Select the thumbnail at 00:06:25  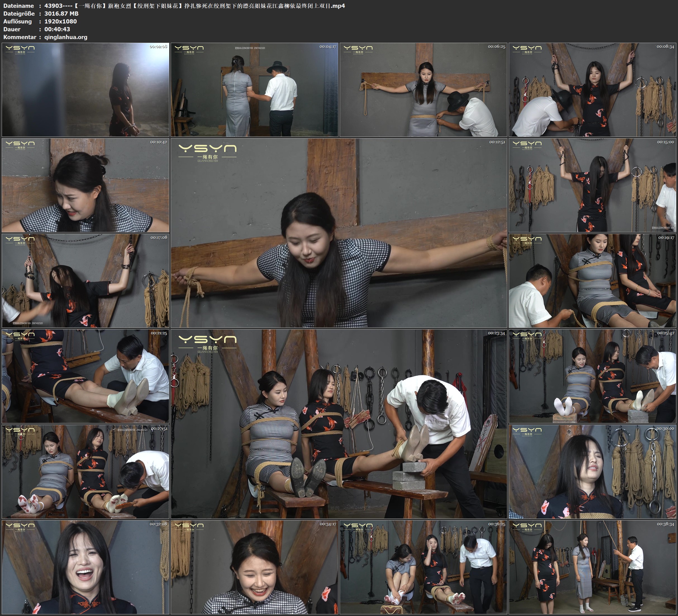424,89
